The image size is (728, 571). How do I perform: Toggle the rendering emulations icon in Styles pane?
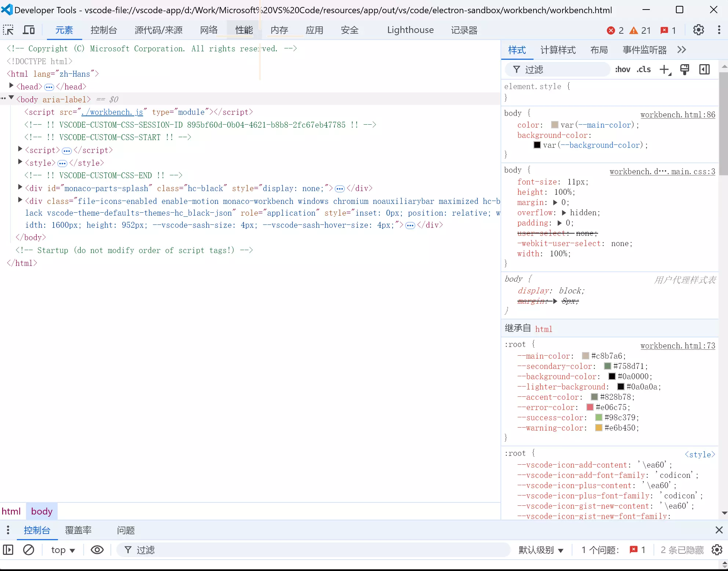(684, 69)
